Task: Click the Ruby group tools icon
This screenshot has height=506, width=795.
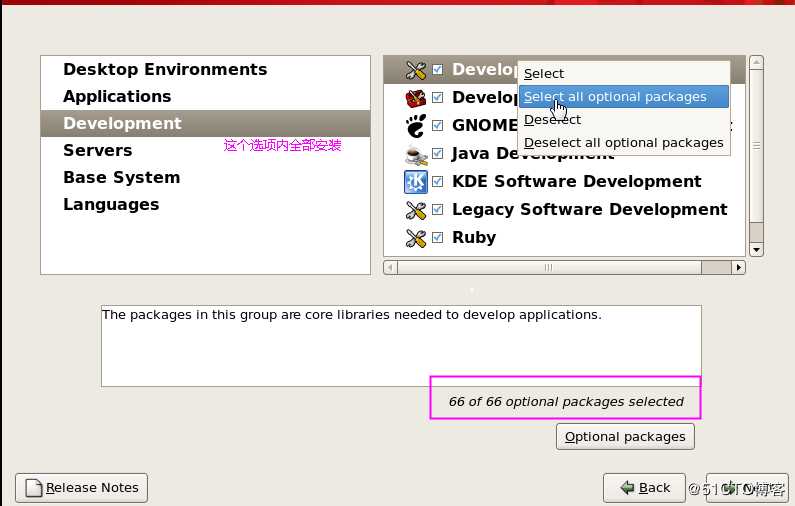Action: pyautogui.click(x=416, y=237)
